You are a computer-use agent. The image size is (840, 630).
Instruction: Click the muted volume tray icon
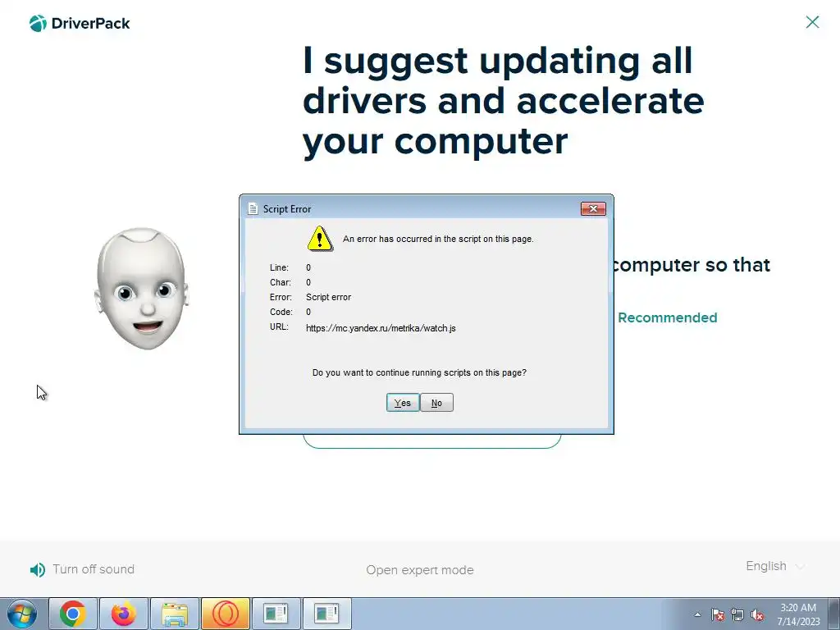[x=757, y=614]
